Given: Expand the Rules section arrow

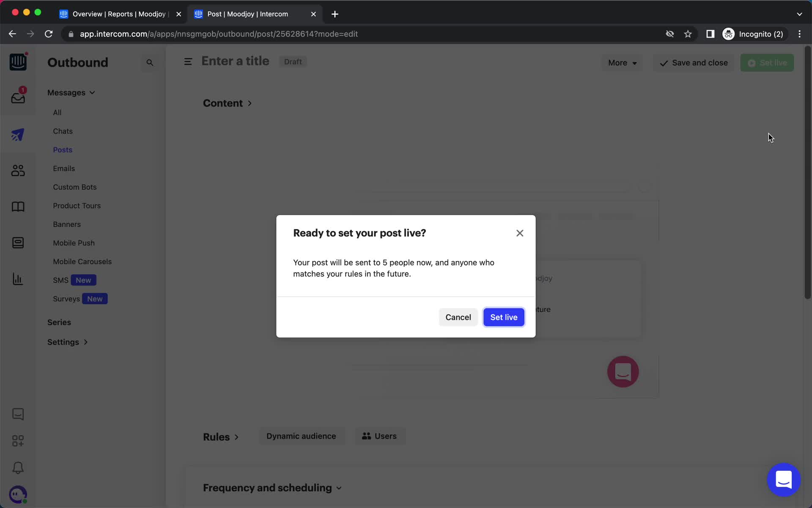Looking at the screenshot, I should 237,436.
